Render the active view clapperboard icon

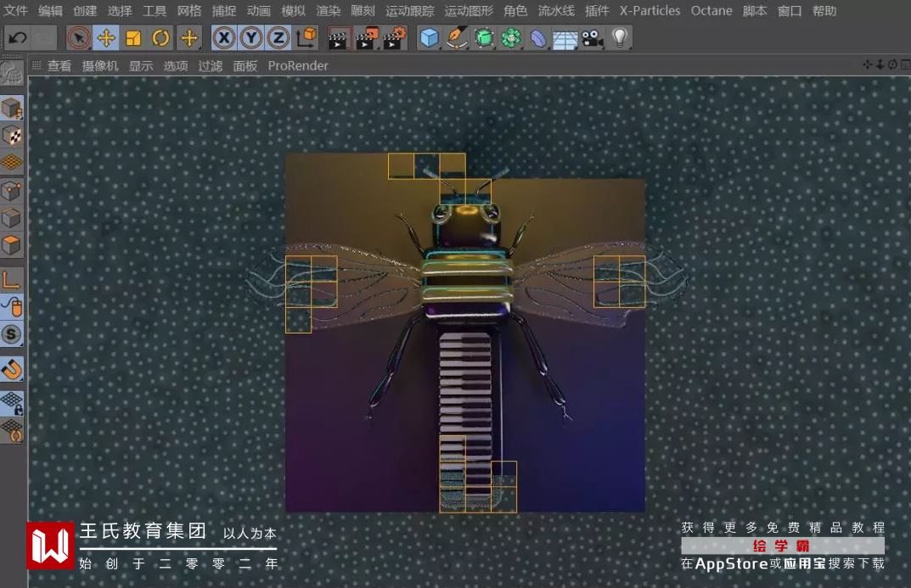click(x=338, y=38)
